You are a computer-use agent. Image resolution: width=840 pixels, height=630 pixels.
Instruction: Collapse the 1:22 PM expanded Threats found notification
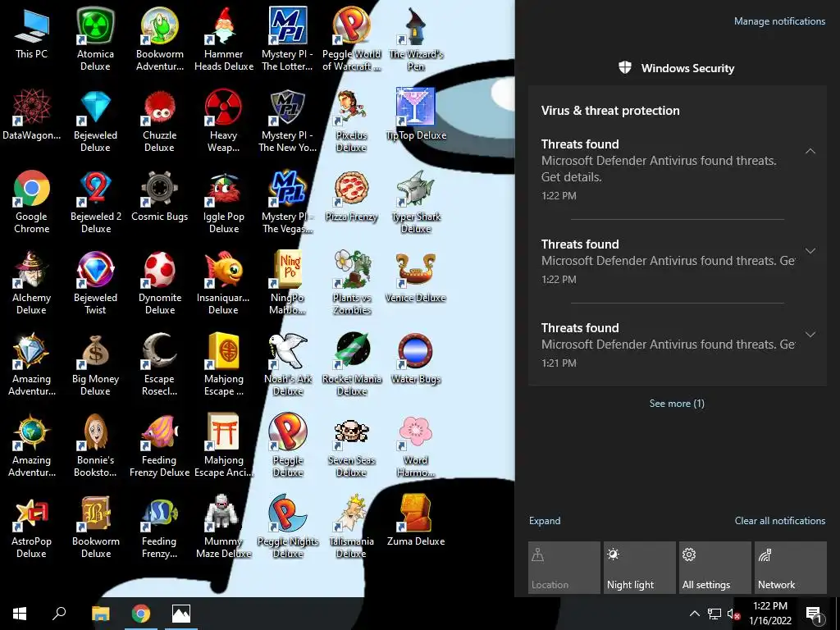click(810, 151)
